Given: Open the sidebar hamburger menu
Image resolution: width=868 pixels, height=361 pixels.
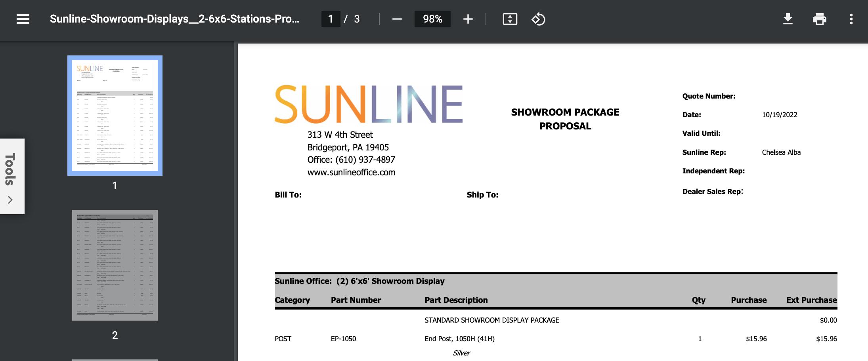Looking at the screenshot, I should (23, 19).
